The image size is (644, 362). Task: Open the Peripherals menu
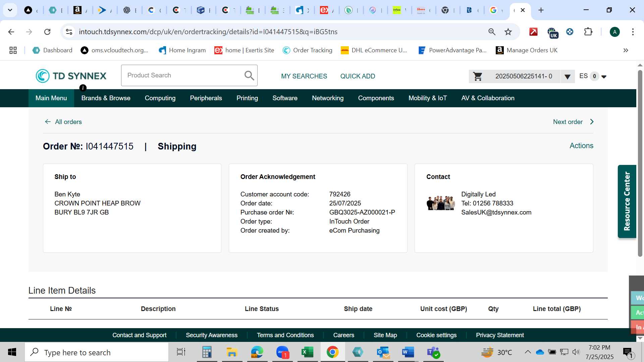click(x=206, y=98)
